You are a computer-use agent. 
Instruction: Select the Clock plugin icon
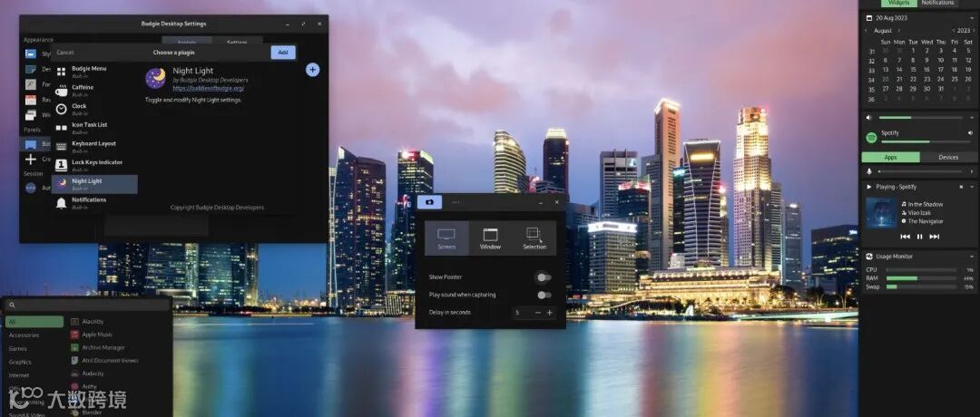pos(62,110)
